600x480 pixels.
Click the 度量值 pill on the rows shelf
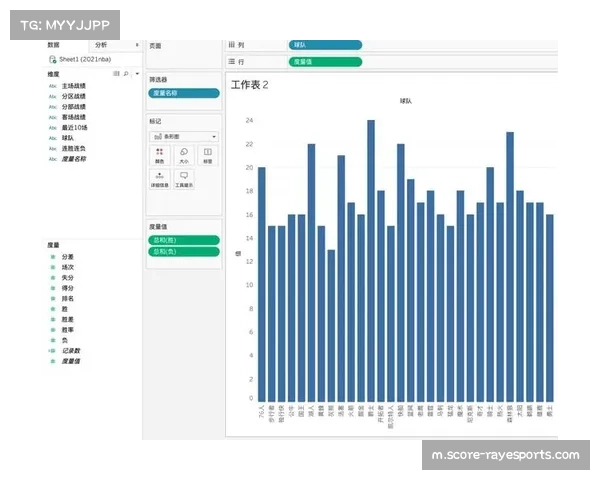pos(324,62)
